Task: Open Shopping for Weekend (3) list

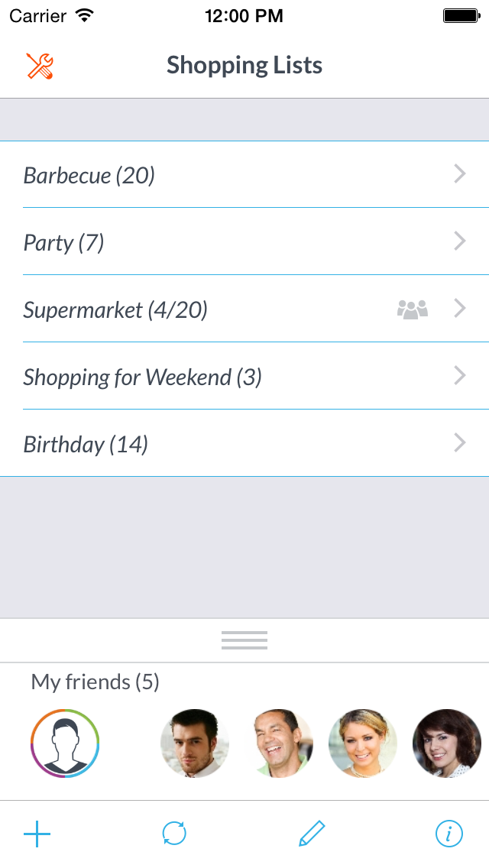Action: (x=143, y=377)
